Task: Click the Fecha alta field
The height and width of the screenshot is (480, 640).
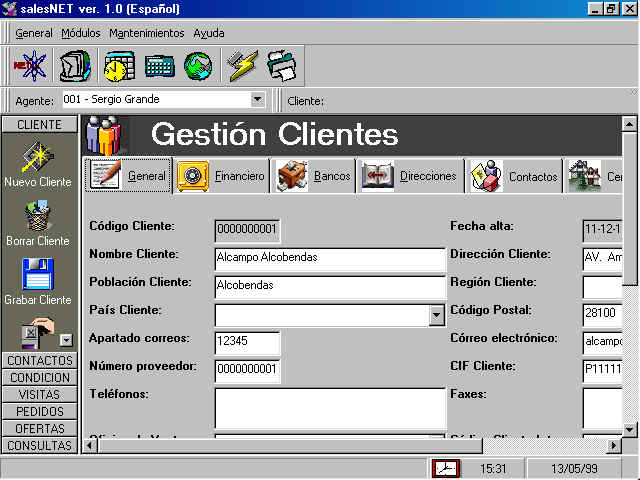Action: pyautogui.click(x=602, y=231)
